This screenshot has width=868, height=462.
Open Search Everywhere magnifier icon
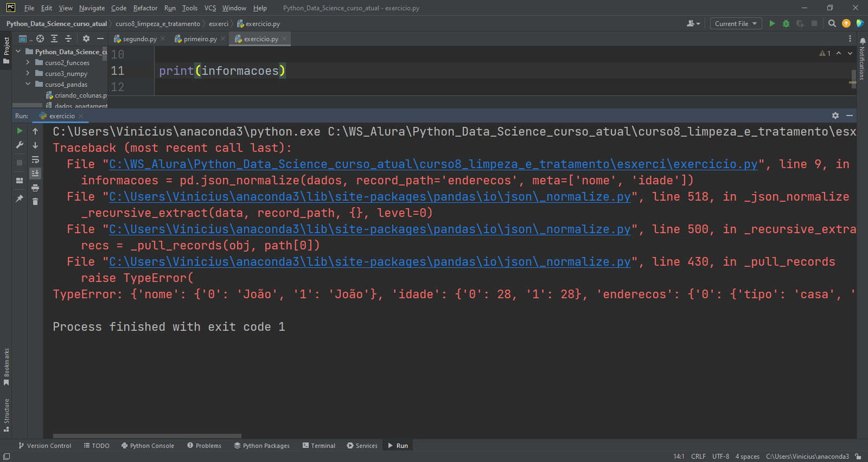pyautogui.click(x=832, y=23)
